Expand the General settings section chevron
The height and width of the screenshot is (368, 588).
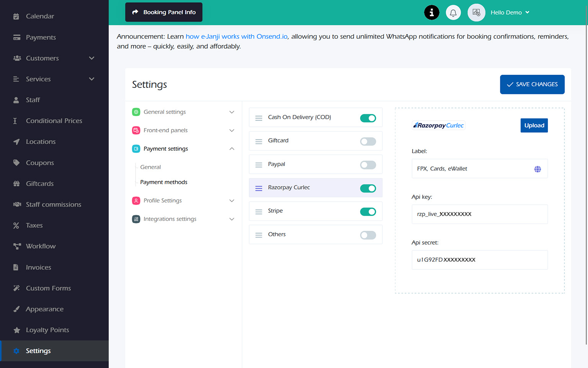click(232, 112)
